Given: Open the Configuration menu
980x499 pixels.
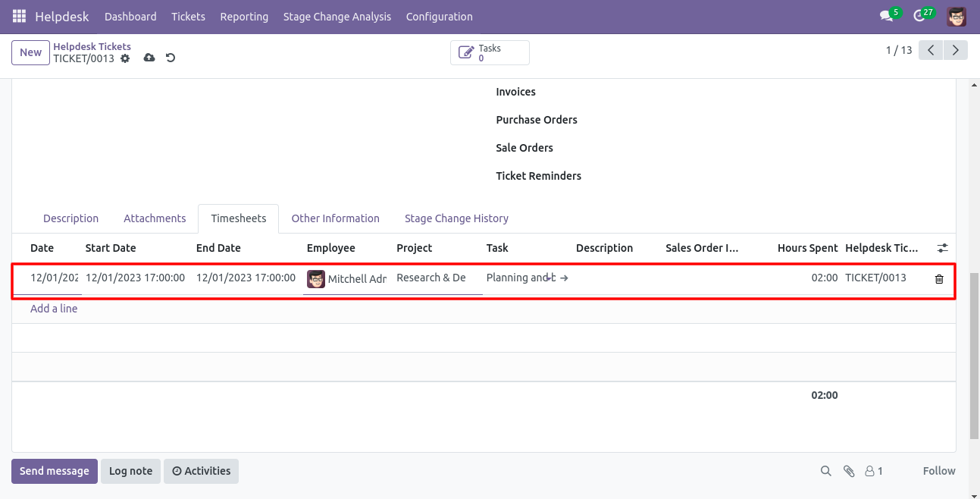Looking at the screenshot, I should [439, 16].
